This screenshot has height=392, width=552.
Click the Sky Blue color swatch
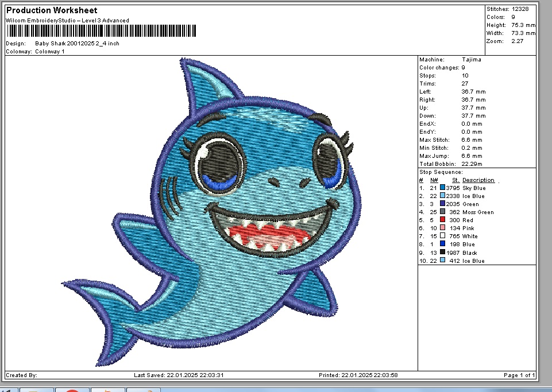coord(442,188)
